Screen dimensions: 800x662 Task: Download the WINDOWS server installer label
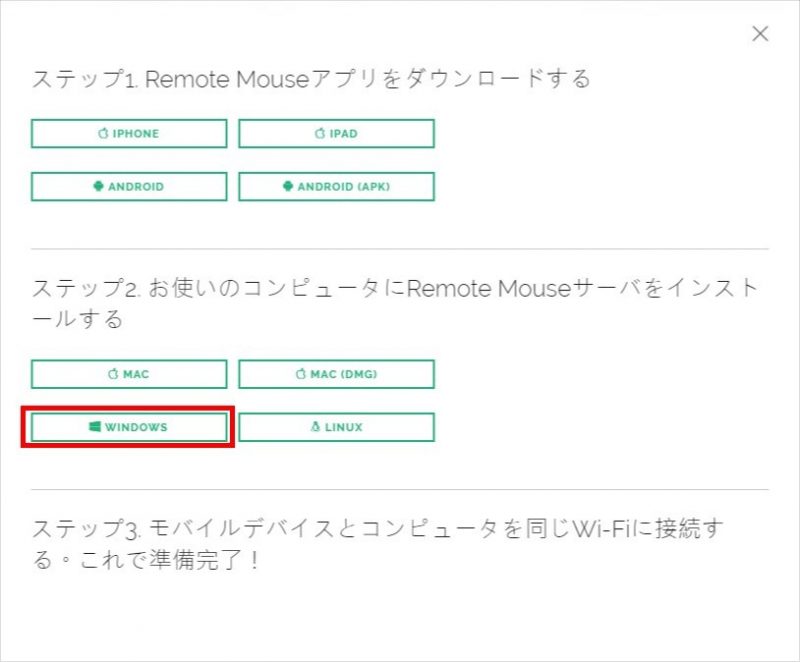pos(136,427)
